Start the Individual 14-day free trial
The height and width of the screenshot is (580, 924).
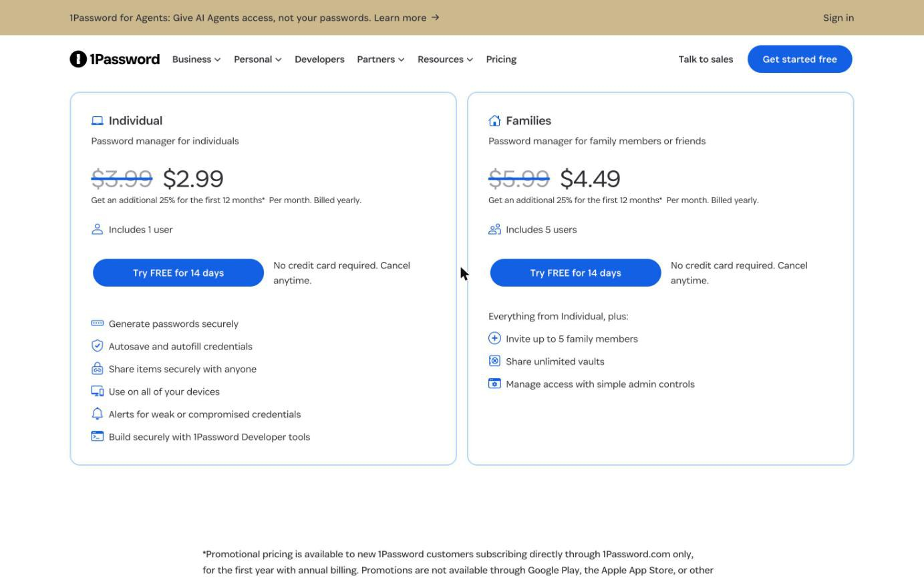coord(178,273)
